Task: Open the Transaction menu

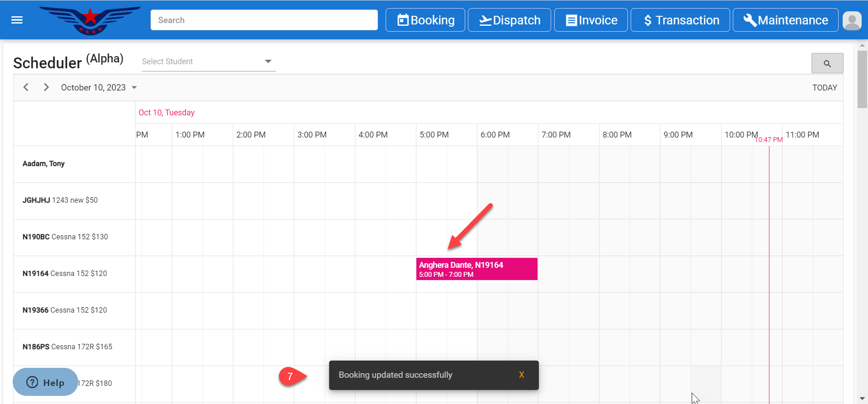Action: point(680,20)
